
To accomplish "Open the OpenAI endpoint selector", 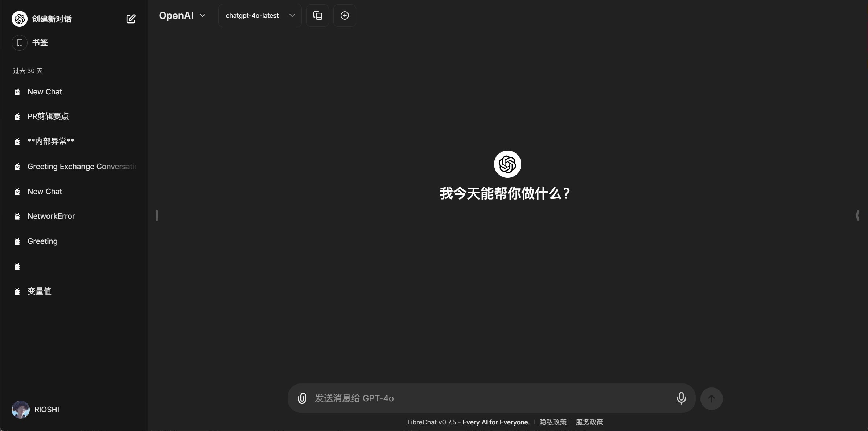I will pos(182,15).
